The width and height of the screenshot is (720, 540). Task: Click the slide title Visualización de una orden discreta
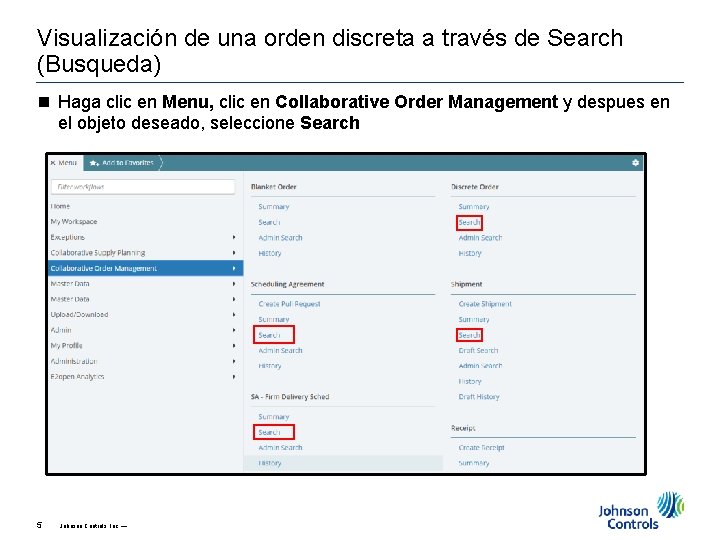[x=330, y=51]
